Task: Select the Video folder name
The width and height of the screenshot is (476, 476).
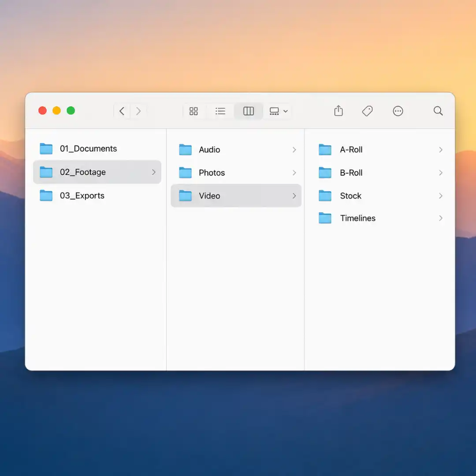Action: pos(209,196)
